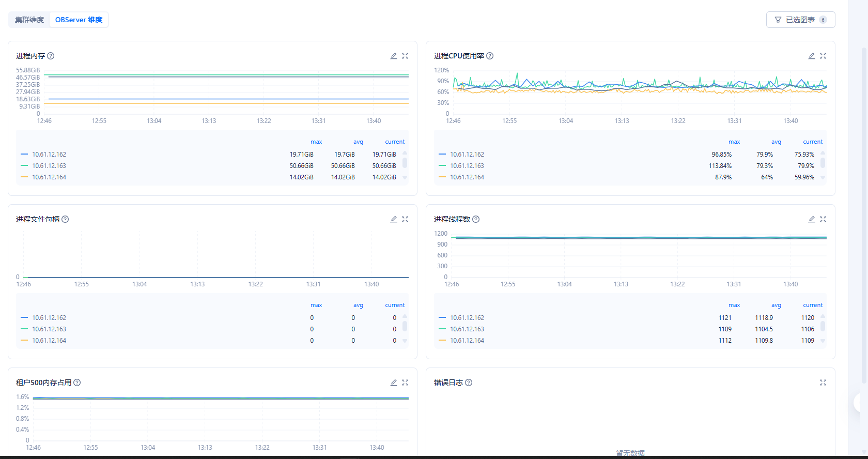Toggle 10.61.12.163 series in CPU legend
The width and height of the screenshot is (868, 459).
467,166
